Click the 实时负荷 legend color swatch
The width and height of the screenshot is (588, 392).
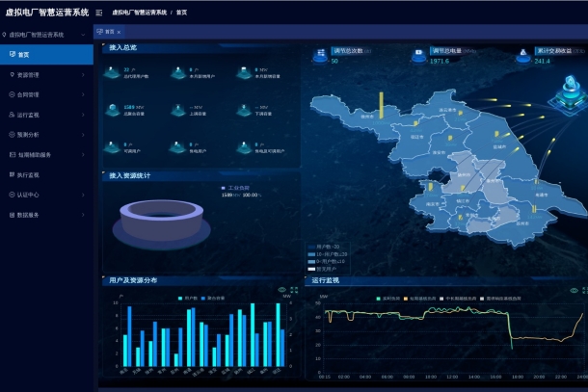(379, 300)
